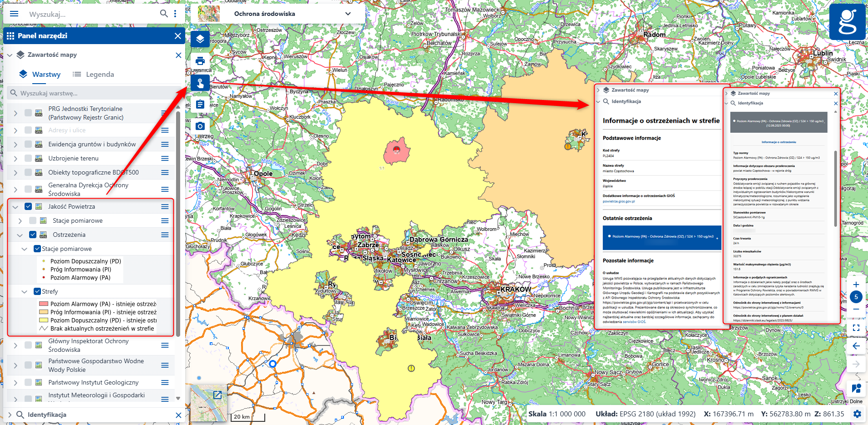This screenshot has width=868, height=425.
Task: Collapse the Strefy legend group
Action: point(25,291)
